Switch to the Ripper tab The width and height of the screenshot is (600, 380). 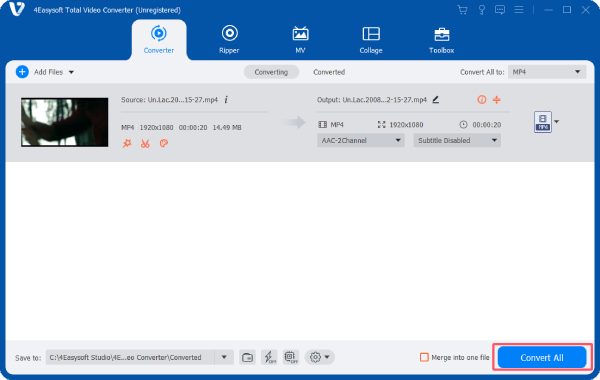point(229,39)
